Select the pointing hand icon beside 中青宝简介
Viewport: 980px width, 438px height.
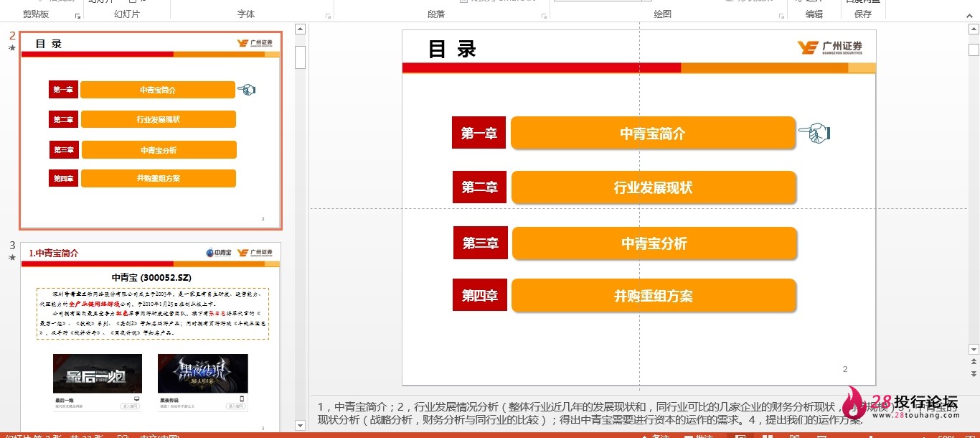tap(814, 133)
